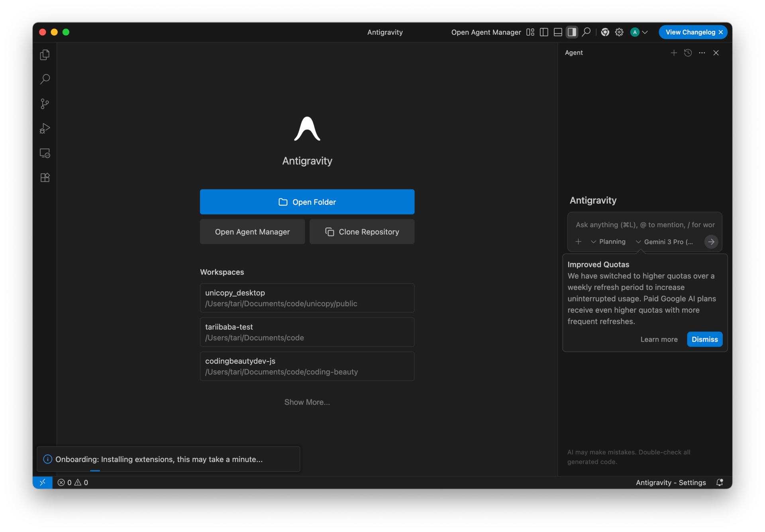Open Antigravity - Settings in status bar
The width and height of the screenshot is (765, 532).
[x=671, y=482]
